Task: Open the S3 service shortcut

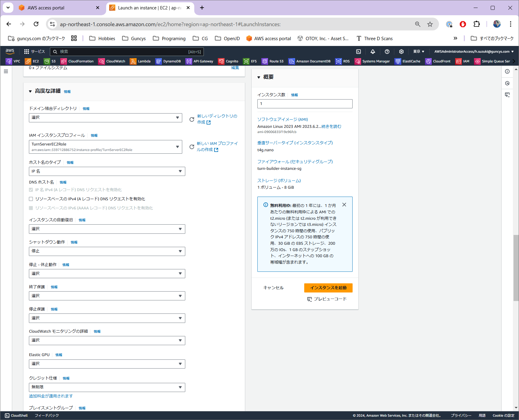Action: [x=50, y=61]
